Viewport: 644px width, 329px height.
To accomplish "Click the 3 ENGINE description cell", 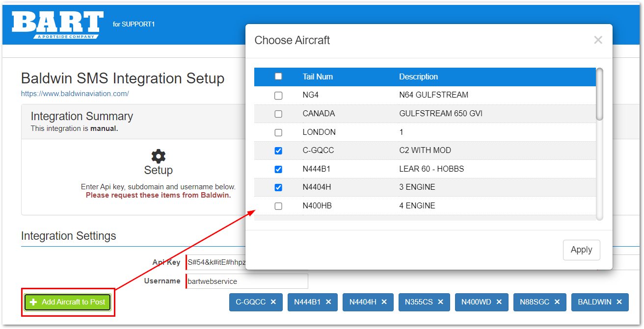I will (417, 187).
